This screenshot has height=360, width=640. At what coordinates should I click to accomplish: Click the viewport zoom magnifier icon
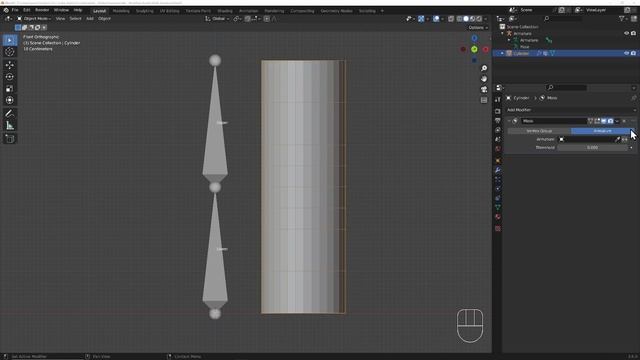484,68
